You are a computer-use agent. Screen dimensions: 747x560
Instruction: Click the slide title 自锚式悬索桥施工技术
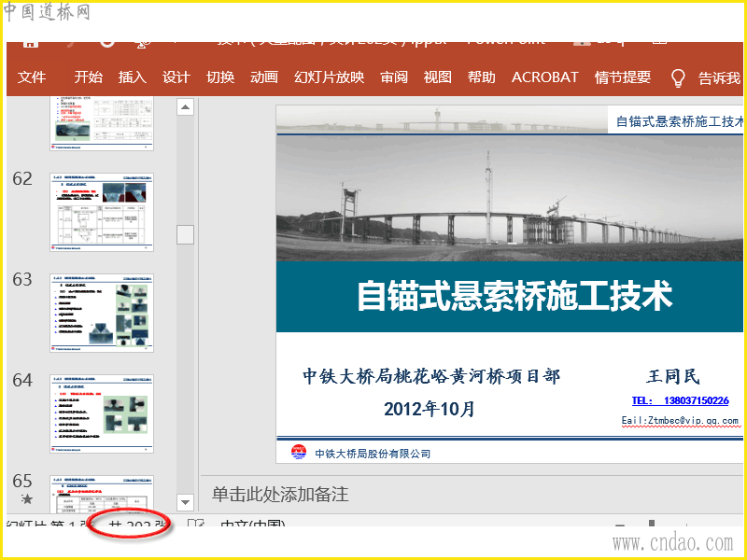(514, 297)
